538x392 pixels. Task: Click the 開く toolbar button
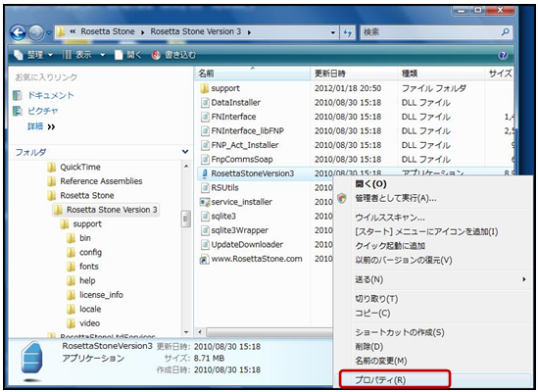pos(128,55)
